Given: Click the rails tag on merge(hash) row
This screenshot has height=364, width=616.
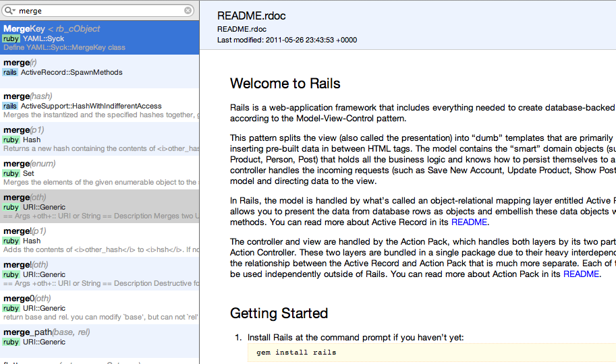Looking at the screenshot, I should [10, 106].
